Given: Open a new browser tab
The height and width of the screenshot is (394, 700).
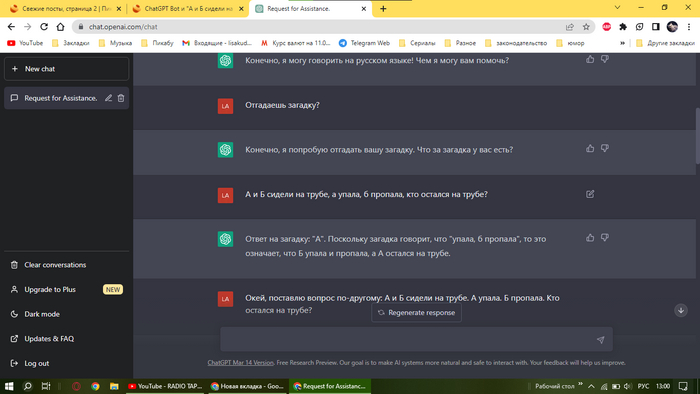Looking at the screenshot, I should pyautogui.click(x=383, y=8).
